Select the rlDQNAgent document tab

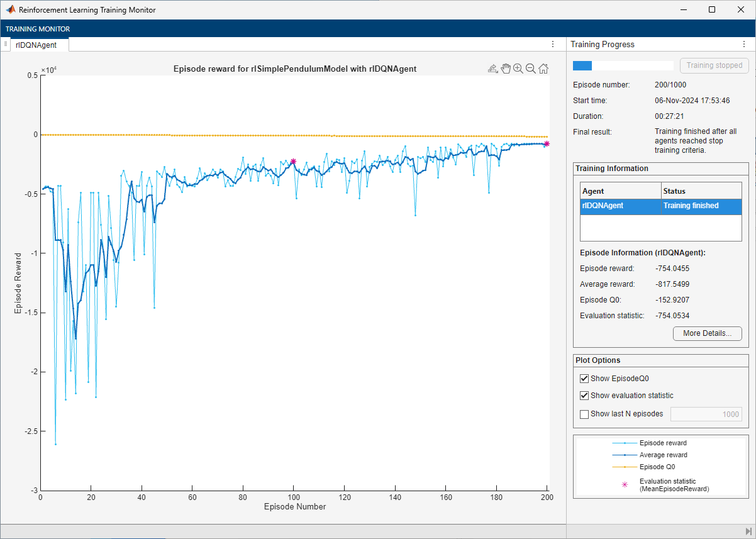(37, 45)
